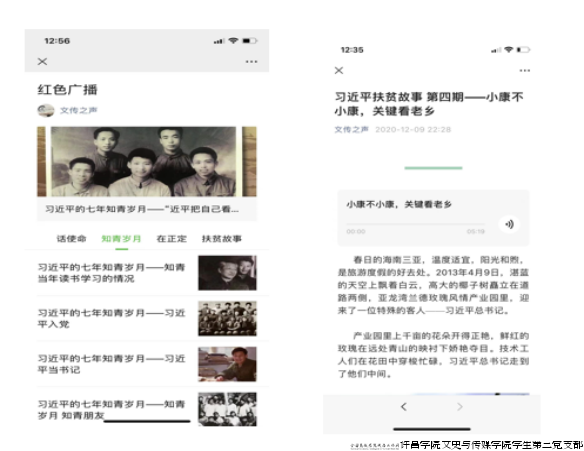Open the three-dot menu on the article page
Viewport: 584px width, 451px height.
point(525,70)
